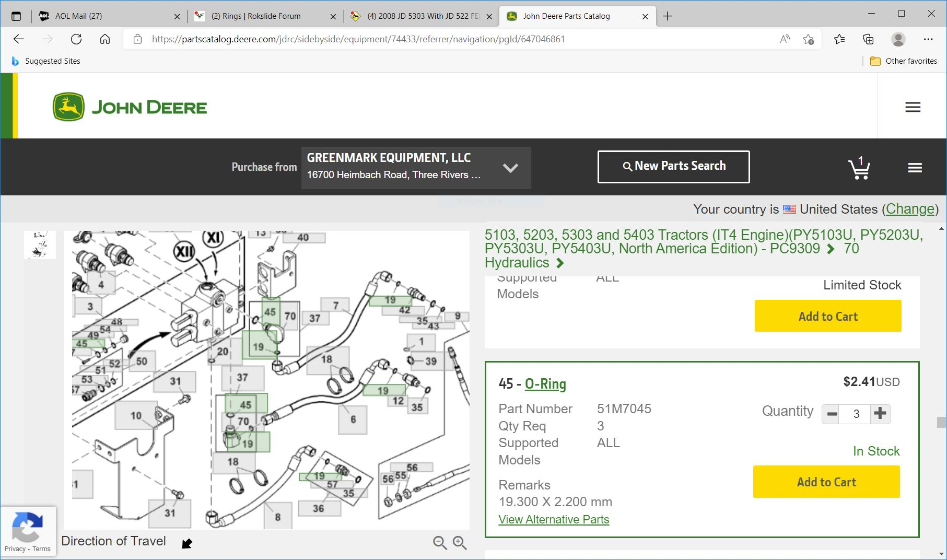This screenshot has width=947, height=560.
Task: Go to browser Home icon
Action: (105, 39)
